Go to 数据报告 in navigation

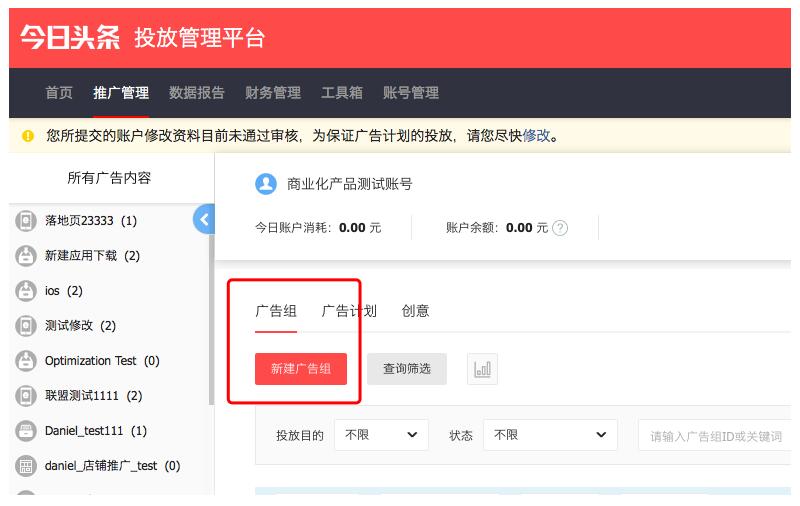point(197,93)
